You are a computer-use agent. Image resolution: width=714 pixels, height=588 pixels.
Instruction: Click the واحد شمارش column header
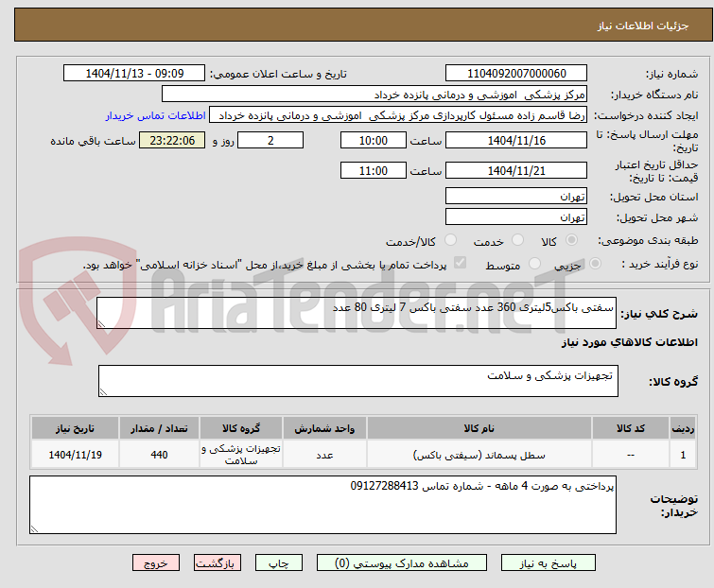coord(324,428)
